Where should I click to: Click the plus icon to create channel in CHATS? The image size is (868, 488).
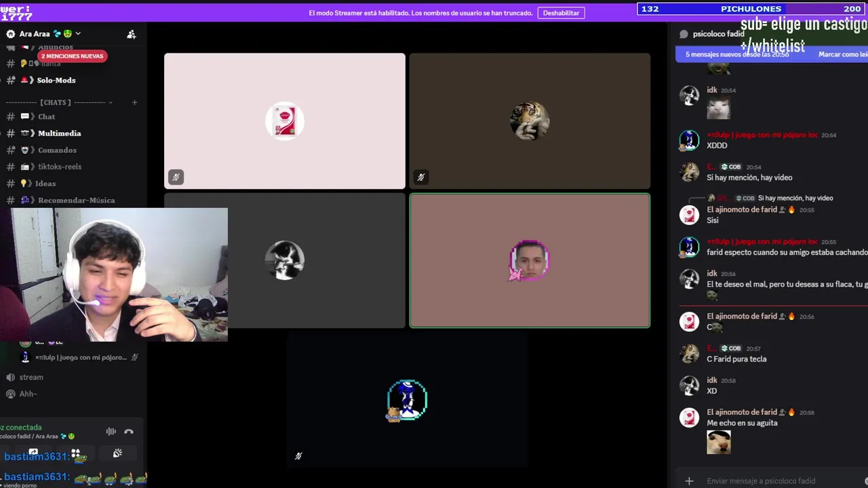pos(134,102)
